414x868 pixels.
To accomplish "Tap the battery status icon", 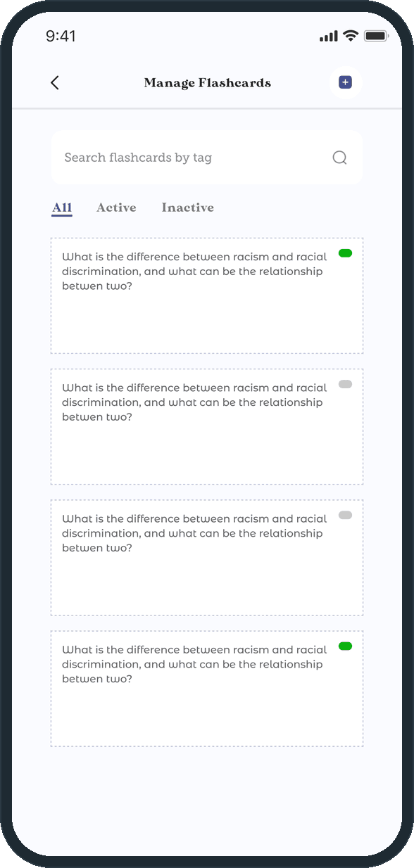I will click(376, 36).
